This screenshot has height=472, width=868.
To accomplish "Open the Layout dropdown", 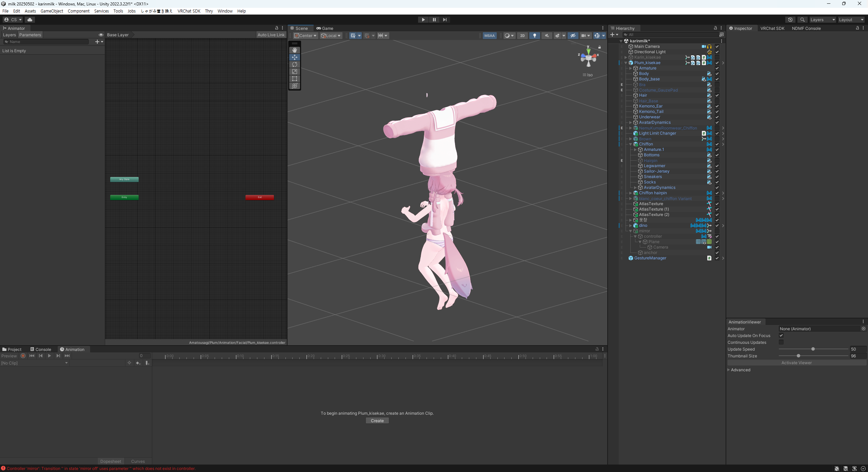I will point(851,20).
